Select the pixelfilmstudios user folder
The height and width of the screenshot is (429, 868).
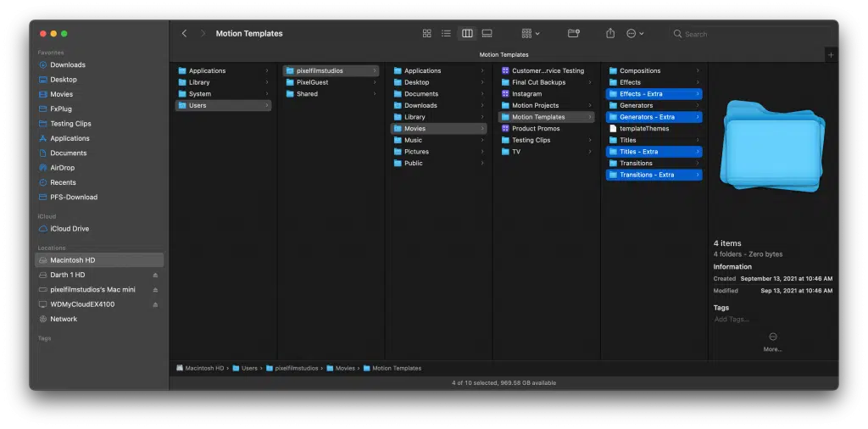(331, 71)
